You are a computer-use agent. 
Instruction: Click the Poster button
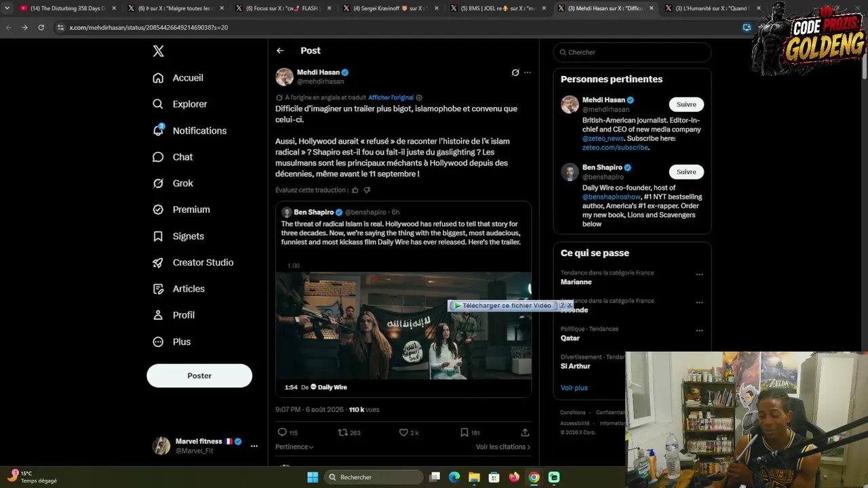[x=199, y=375]
